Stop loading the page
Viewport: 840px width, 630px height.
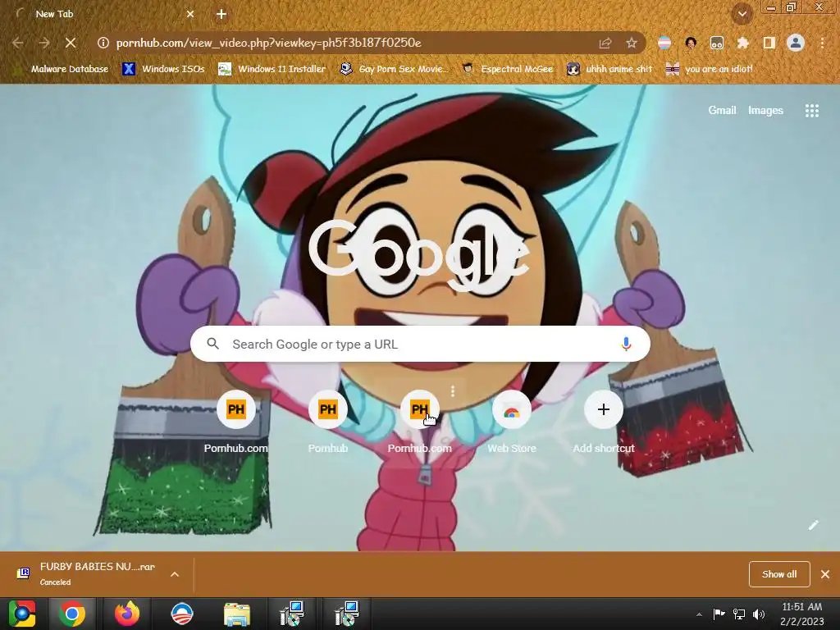point(71,43)
